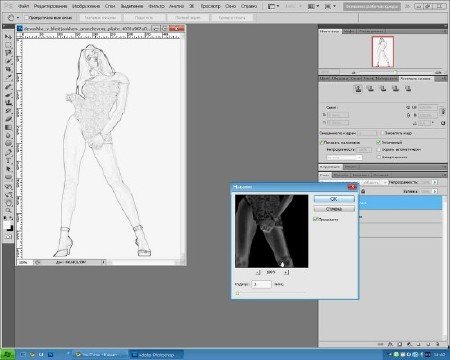Screen dimensions: 450x360
Task: Select the Gradient tool
Action: (8, 127)
